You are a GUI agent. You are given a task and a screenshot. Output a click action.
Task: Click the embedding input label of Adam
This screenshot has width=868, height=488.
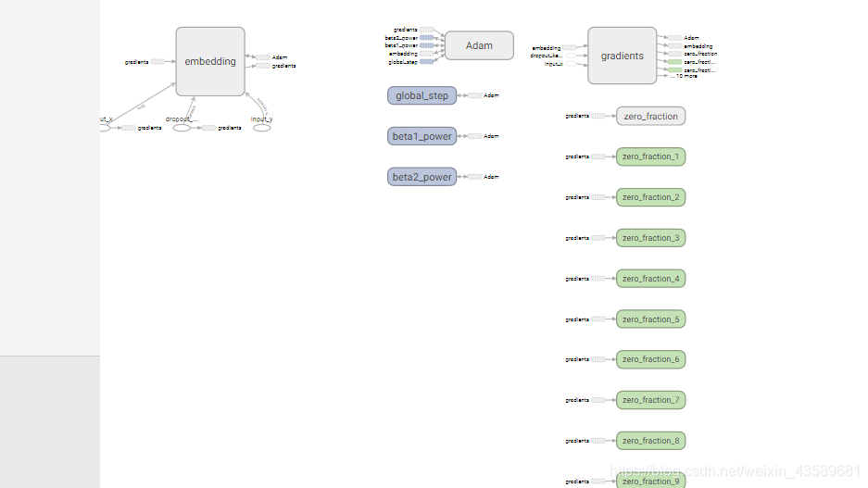click(404, 55)
